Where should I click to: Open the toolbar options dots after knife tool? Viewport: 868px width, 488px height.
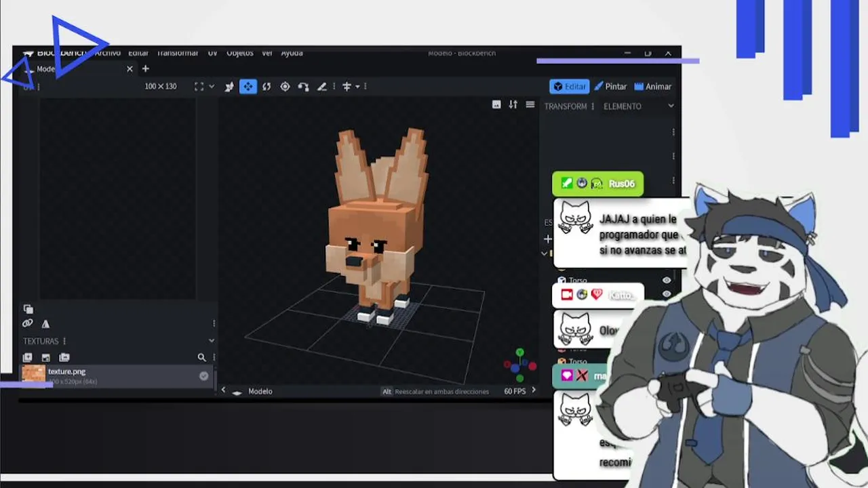click(334, 86)
